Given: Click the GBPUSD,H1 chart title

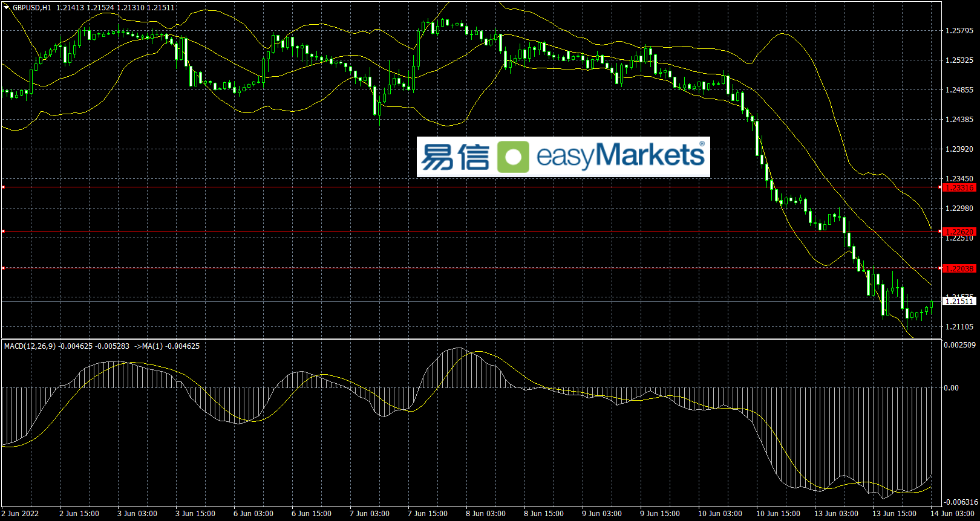Looking at the screenshot, I should pos(31,8).
